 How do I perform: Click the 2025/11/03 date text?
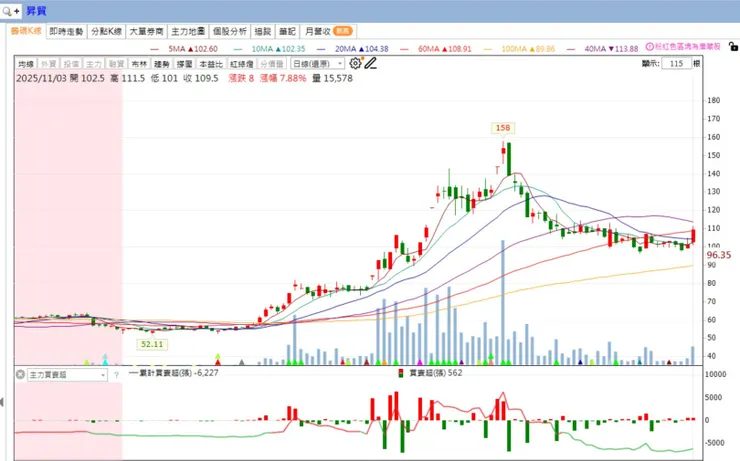coord(41,78)
